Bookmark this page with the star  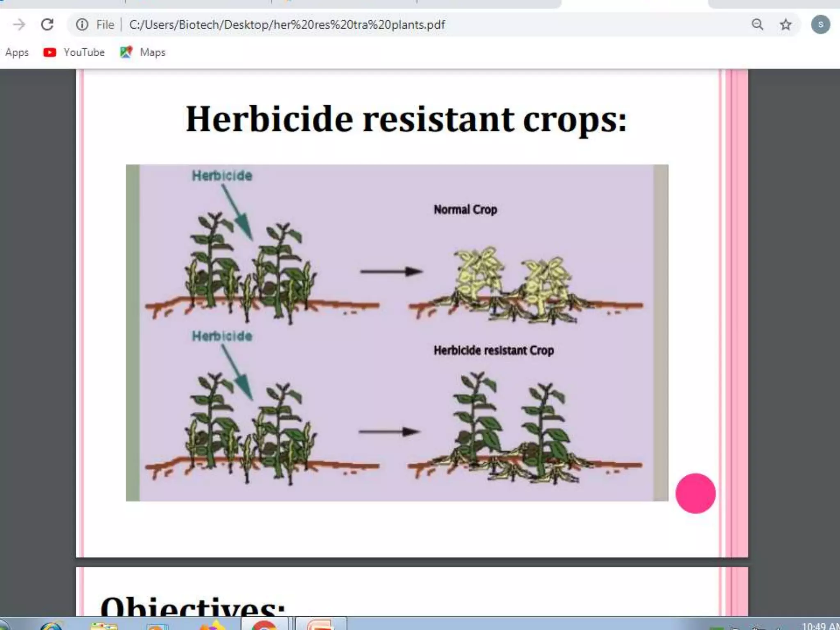[785, 25]
